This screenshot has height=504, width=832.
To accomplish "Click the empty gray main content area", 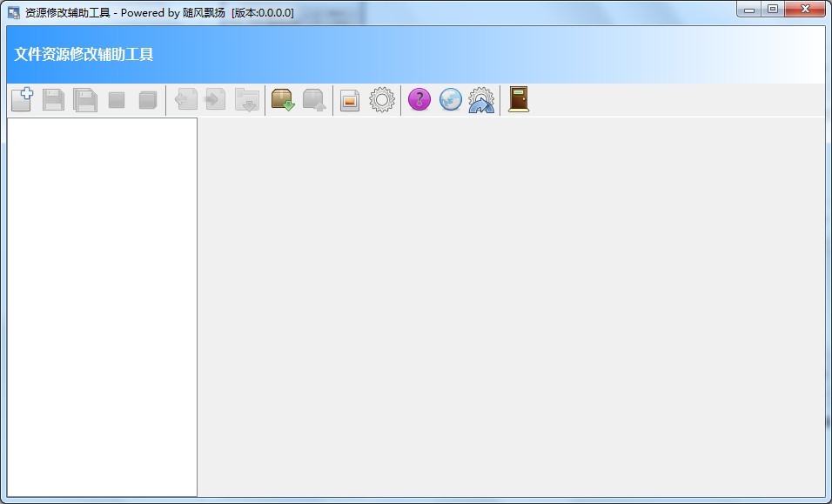I will (511, 306).
